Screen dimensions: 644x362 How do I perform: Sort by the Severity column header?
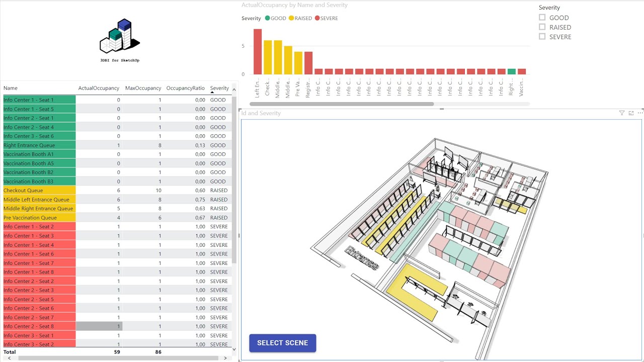[219, 88]
